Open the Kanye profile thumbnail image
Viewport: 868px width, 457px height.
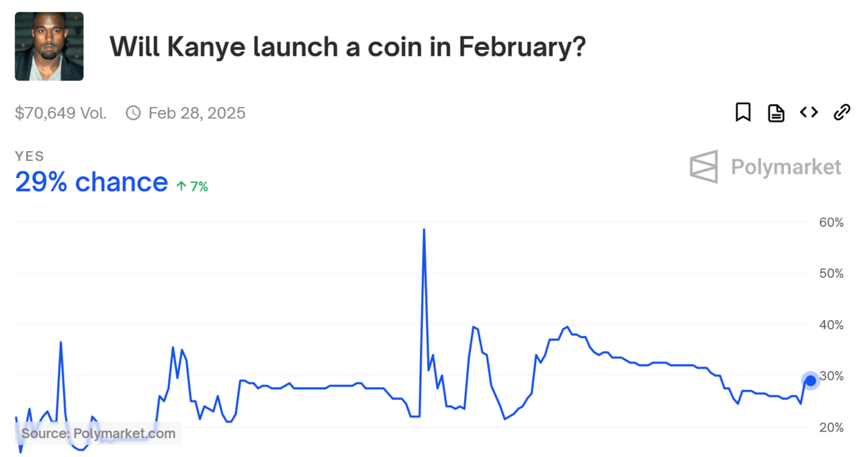point(49,46)
